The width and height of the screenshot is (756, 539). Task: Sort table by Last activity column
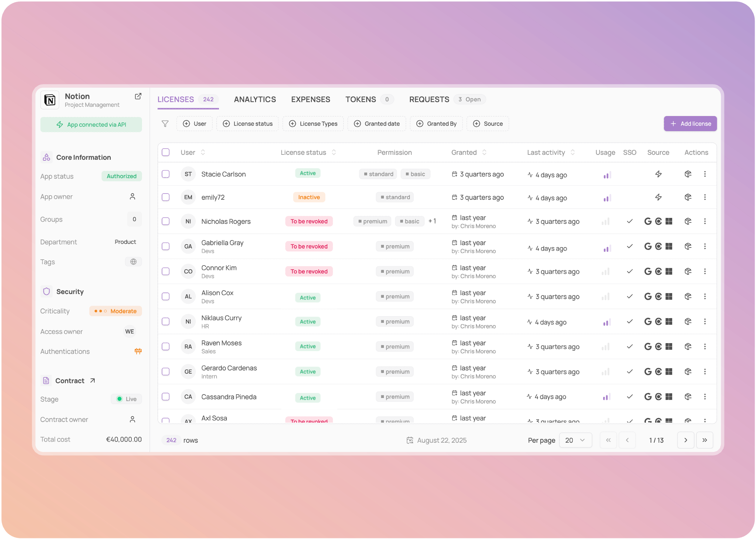coord(573,152)
